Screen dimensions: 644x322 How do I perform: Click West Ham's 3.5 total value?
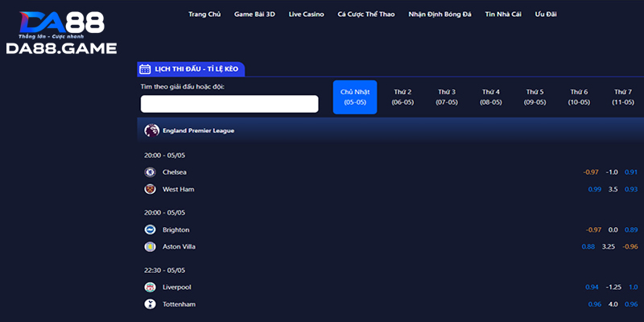(613, 189)
